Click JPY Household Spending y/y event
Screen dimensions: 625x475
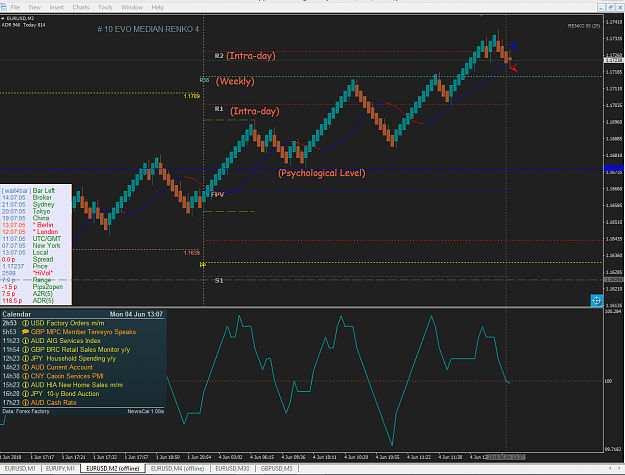coord(73,358)
